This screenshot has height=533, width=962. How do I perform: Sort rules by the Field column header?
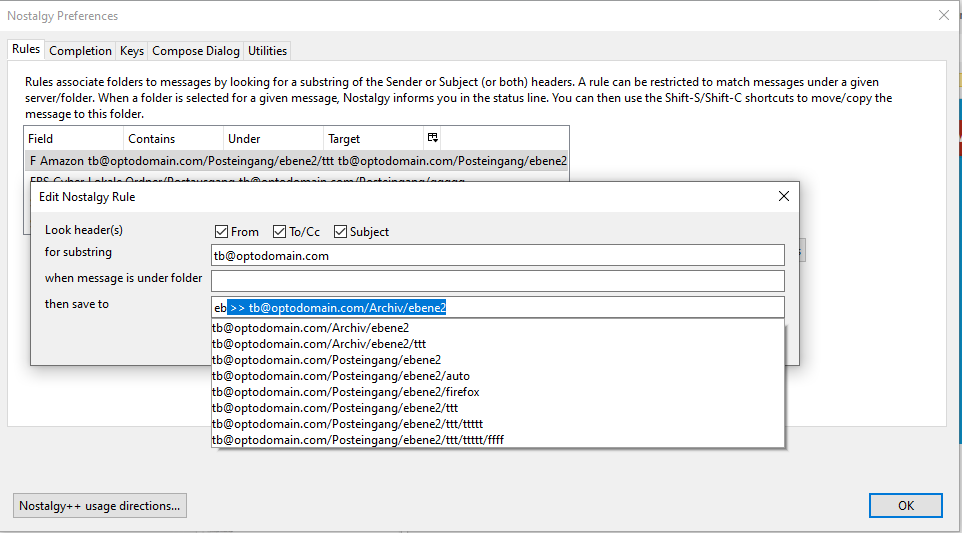[74, 139]
